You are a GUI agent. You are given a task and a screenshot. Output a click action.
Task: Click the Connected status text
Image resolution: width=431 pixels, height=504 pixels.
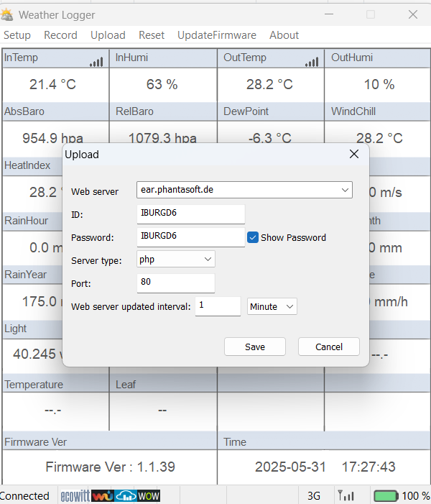(x=24, y=496)
